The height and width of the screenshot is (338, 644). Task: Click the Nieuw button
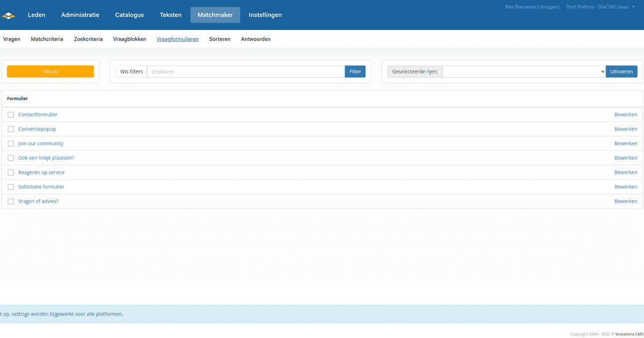coord(50,71)
